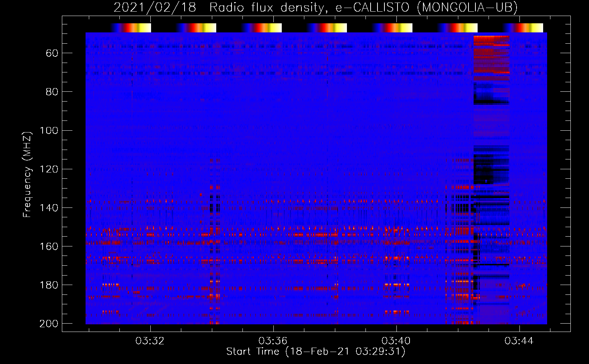
Task: Click the 80 frequency tick label
Action: pyautogui.click(x=52, y=92)
